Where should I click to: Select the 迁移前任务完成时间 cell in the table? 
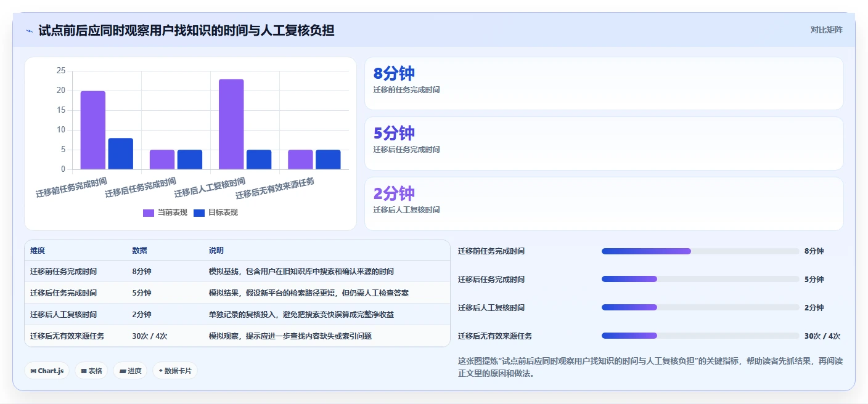click(63, 272)
